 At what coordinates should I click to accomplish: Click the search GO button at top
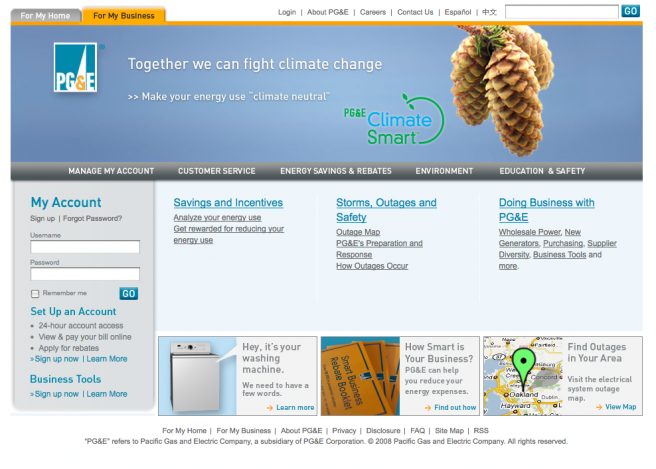click(630, 11)
